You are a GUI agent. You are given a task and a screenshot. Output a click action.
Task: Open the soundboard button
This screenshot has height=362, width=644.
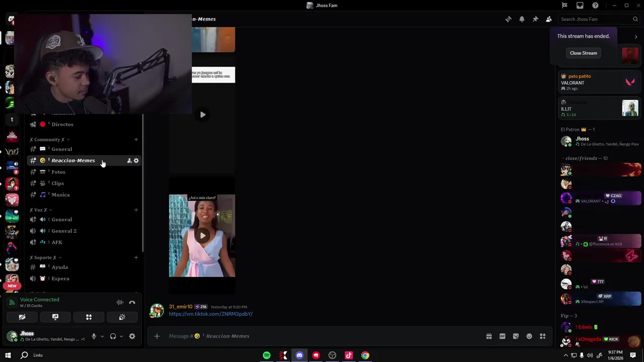(122, 317)
